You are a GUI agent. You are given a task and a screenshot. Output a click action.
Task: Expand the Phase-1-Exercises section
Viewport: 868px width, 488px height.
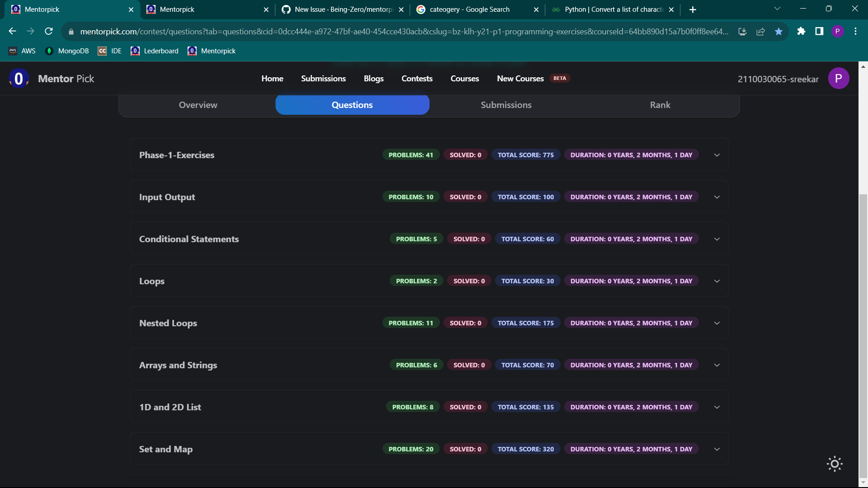tap(717, 155)
